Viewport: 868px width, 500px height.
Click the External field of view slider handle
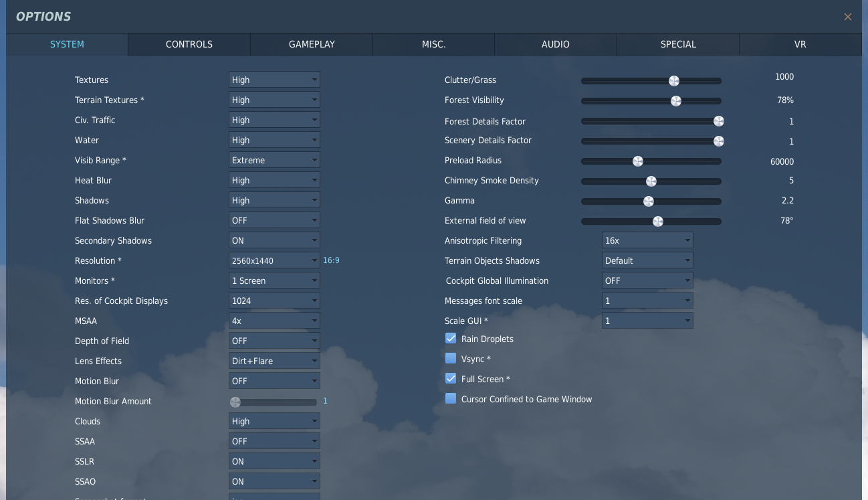pyautogui.click(x=658, y=222)
